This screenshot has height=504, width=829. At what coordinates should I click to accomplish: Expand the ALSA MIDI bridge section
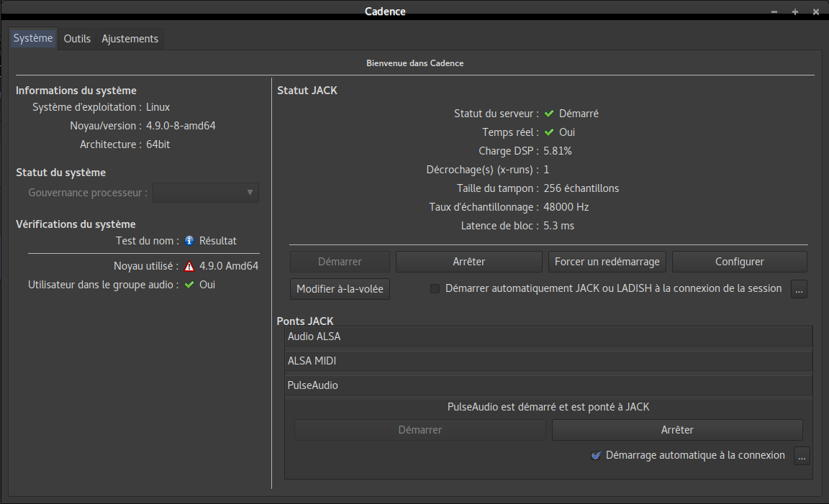(548, 361)
